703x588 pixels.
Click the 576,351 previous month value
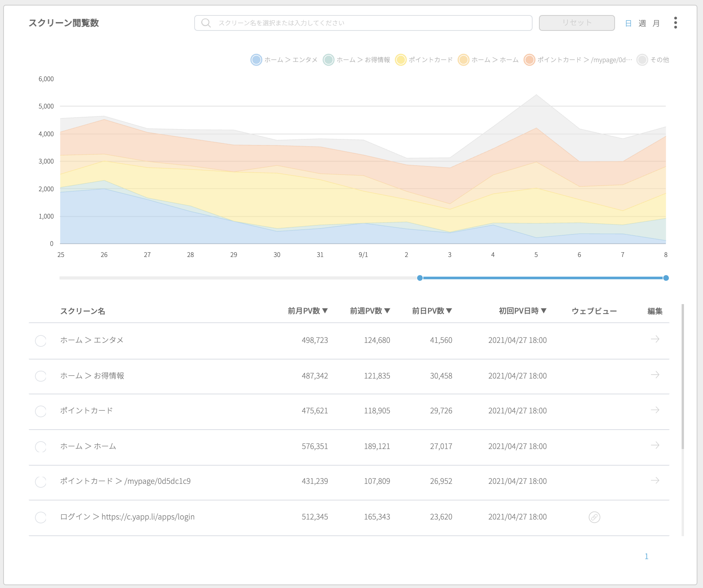(x=315, y=446)
